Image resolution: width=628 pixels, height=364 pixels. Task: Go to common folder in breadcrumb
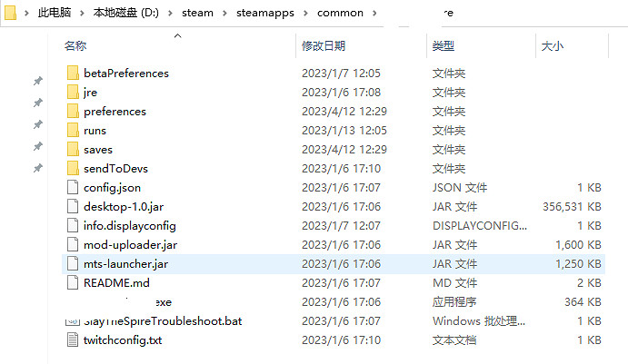click(340, 14)
